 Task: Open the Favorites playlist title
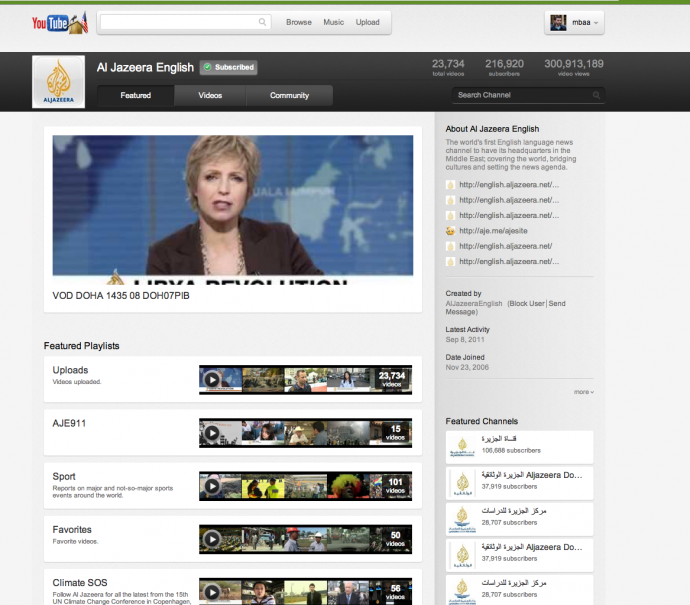click(x=72, y=530)
